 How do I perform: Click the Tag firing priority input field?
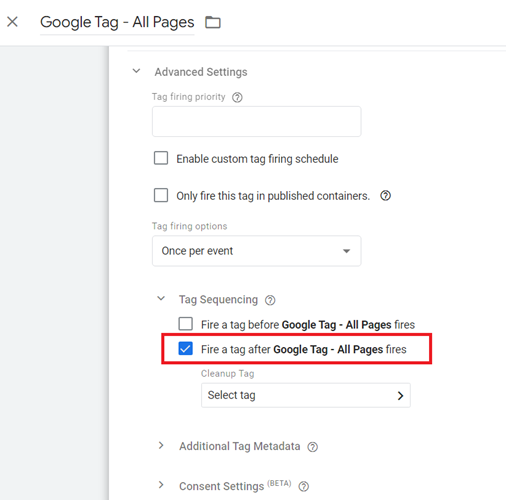coord(257,121)
